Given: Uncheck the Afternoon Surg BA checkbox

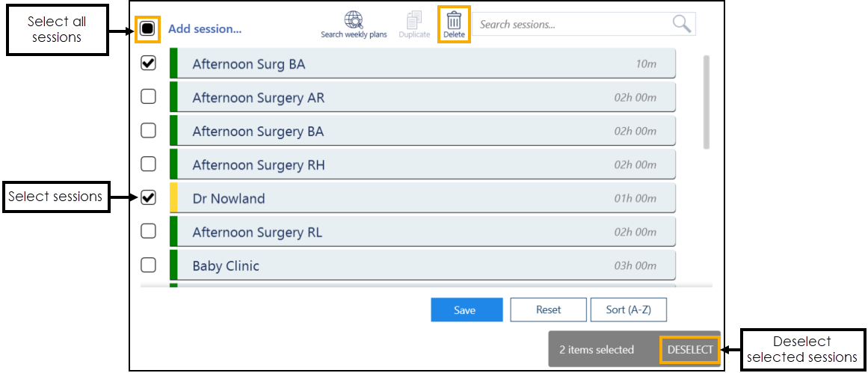Looking at the screenshot, I should [x=149, y=64].
